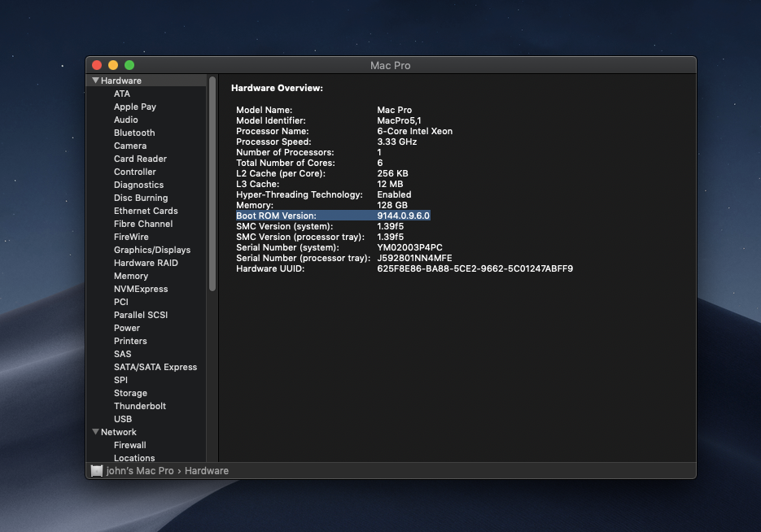The width and height of the screenshot is (761, 532).
Task: Select Locations under Network
Action: 134,458
